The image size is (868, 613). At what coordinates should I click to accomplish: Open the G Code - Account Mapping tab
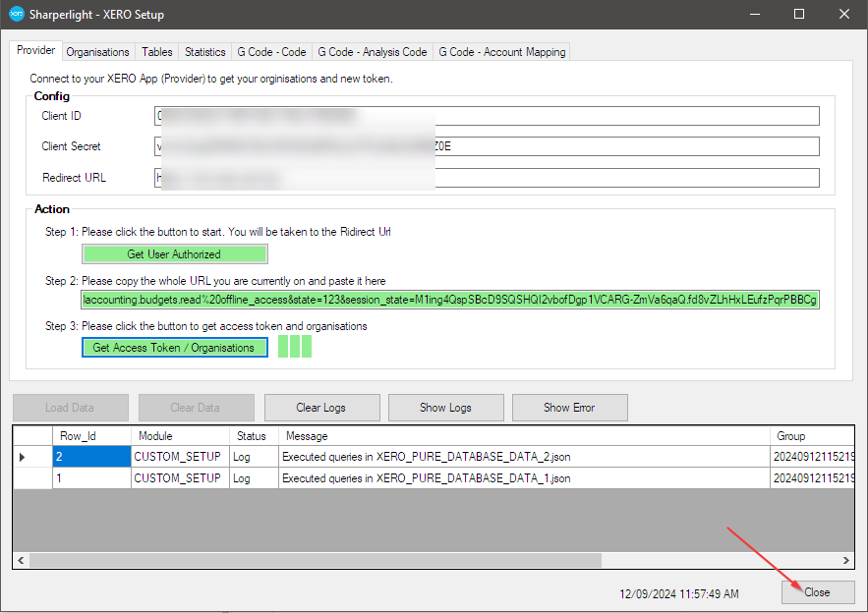point(501,52)
